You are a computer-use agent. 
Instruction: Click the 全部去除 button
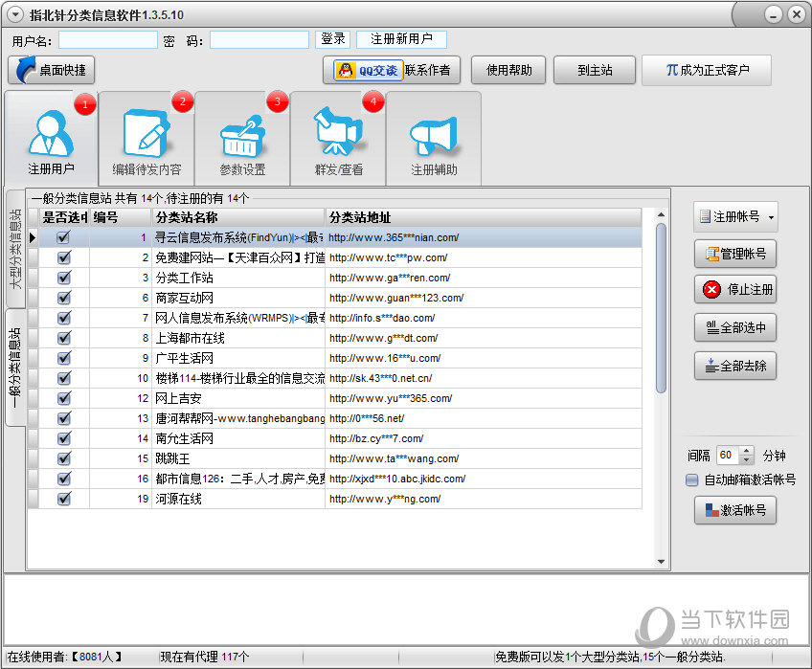[x=735, y=366]
